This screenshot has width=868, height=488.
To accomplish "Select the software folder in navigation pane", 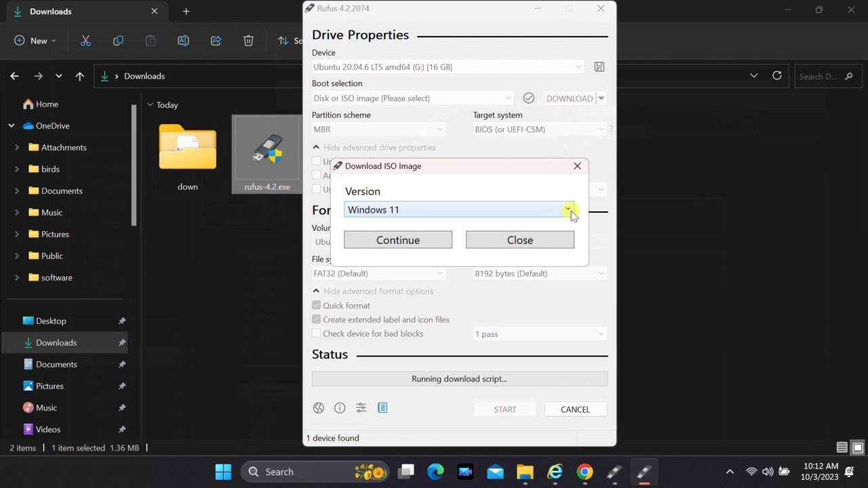I will pos(56,277).
